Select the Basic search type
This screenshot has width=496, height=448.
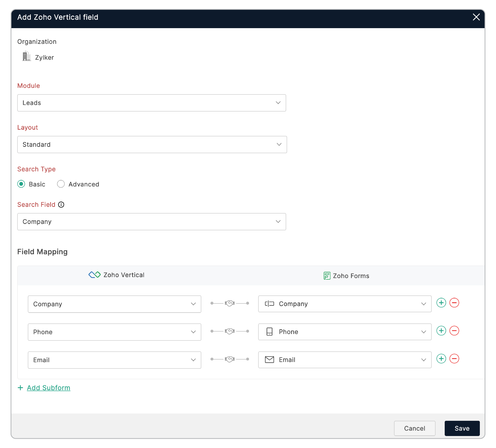click(21, 184)
